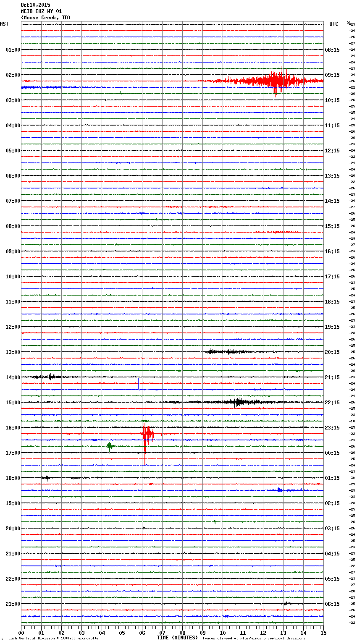Click the MST time label "02:00"
The width and height of the screenshot is (357, 644).
pos(13,75)
